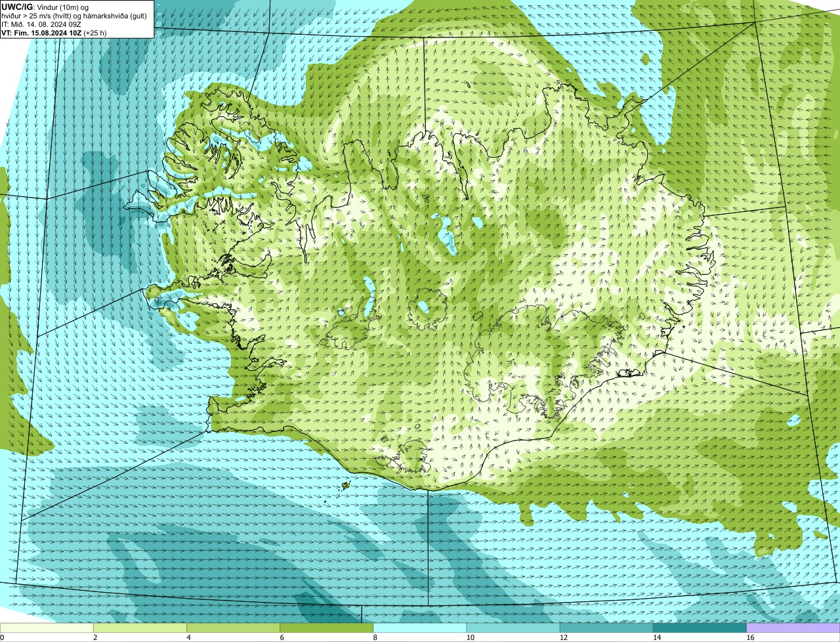Screen dimensions: 840x642
Task: Click the '12' tick label on the color scale
Action: tap(563, 637)
